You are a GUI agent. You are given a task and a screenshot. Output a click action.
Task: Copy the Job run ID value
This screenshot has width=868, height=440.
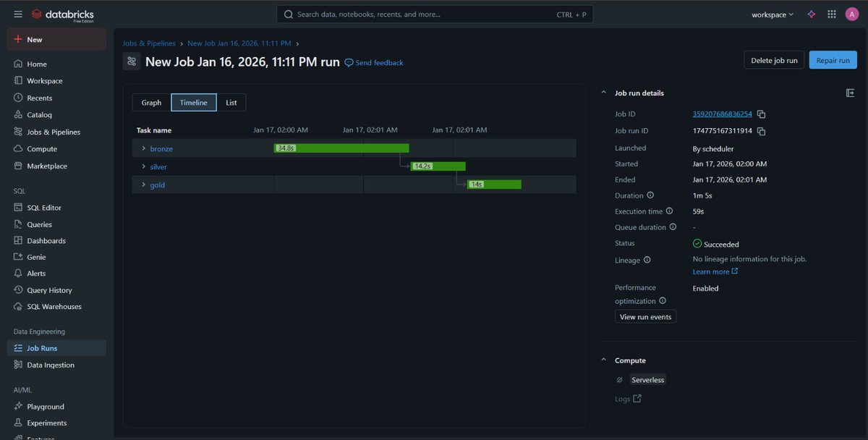tap(761, 131)
